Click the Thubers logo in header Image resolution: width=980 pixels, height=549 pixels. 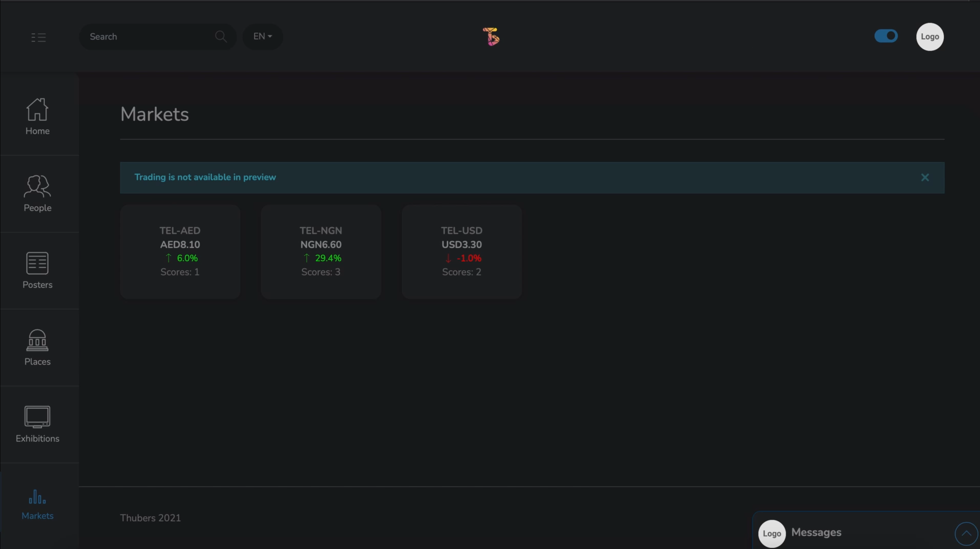[x=491, y=37]
